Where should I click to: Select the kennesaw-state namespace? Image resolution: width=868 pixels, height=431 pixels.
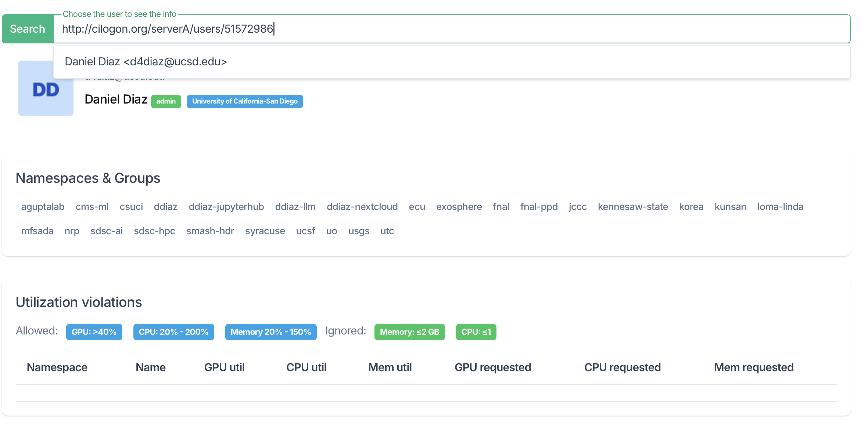click(x=633, y=207)
